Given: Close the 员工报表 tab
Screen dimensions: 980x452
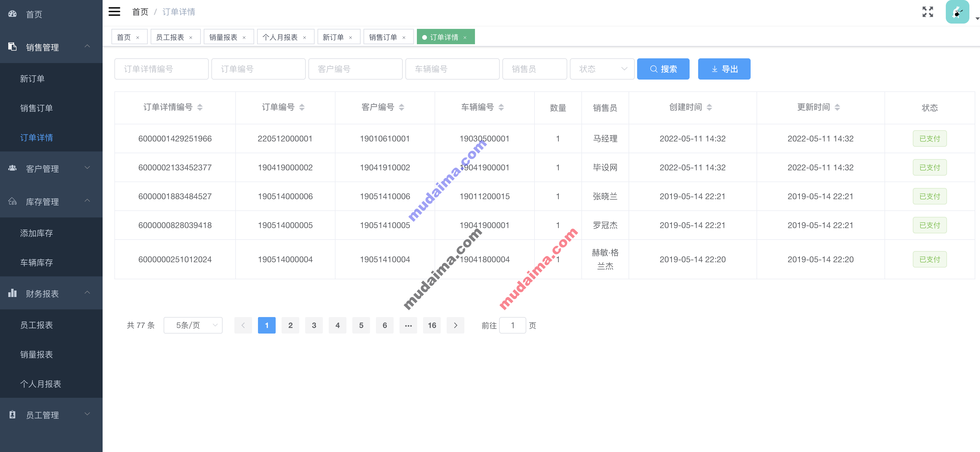Looking at the screenshot, I should 191,37.
